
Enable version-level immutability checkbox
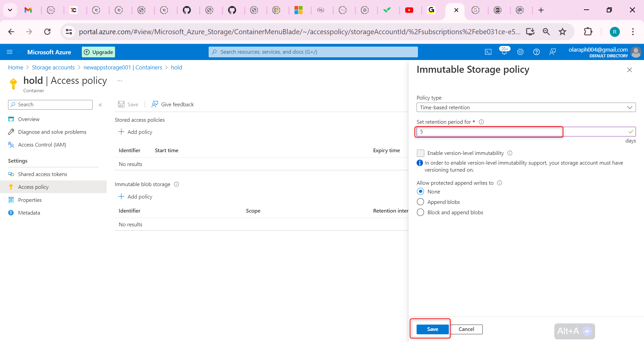pos(421,153)
